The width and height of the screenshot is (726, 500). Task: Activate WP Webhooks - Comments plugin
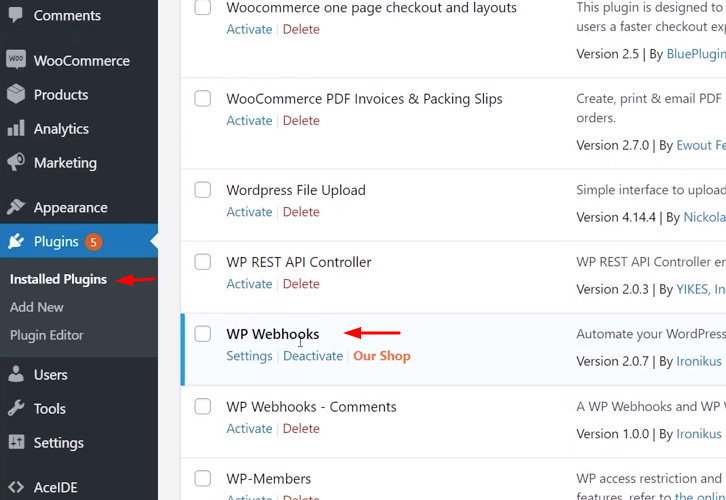pos(249,428)
